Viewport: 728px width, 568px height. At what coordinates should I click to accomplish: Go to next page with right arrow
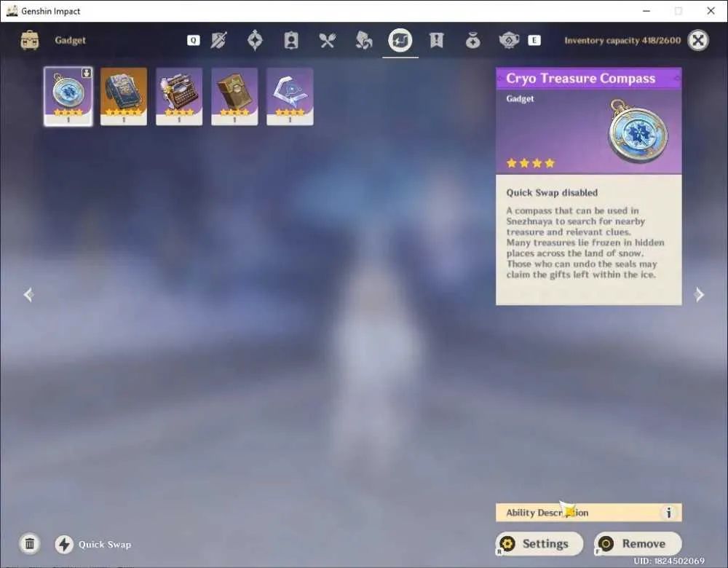coord(699,294)
